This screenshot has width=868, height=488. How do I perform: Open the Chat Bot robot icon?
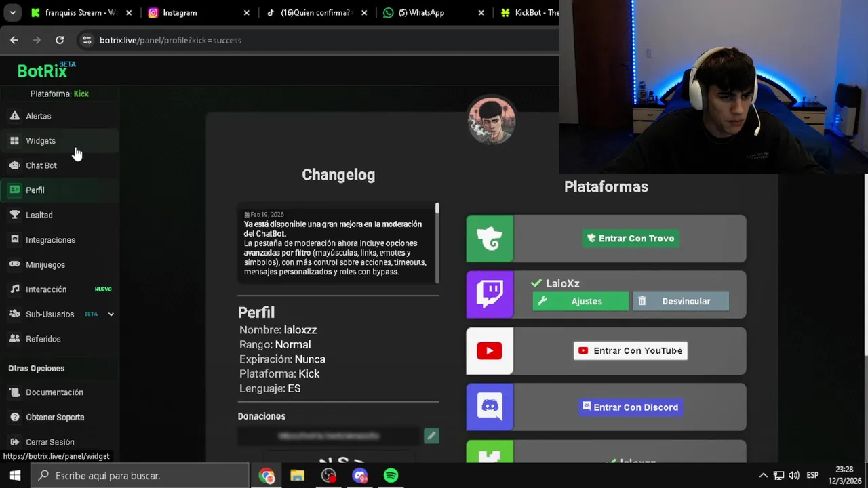(14, 165)
